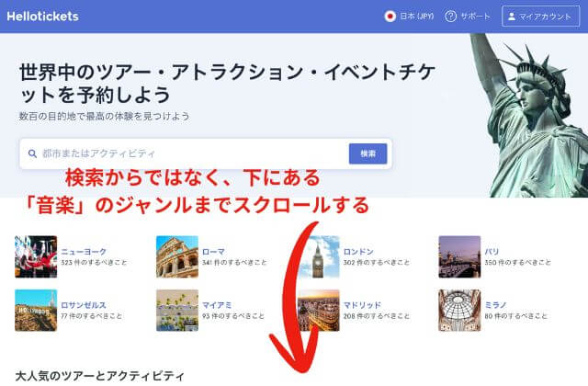Screen dimensions: 588x386
Task: Click the blue 検索 button
Action: click(367, 153)
